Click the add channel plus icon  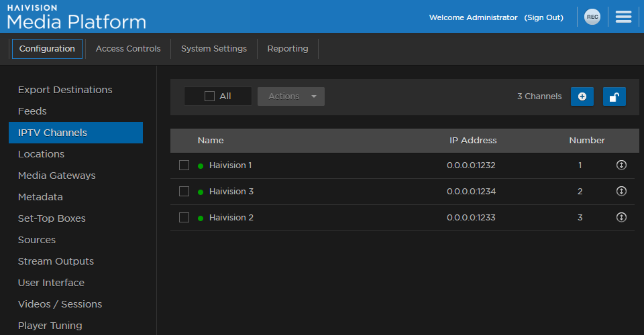(x=582, y=96)
